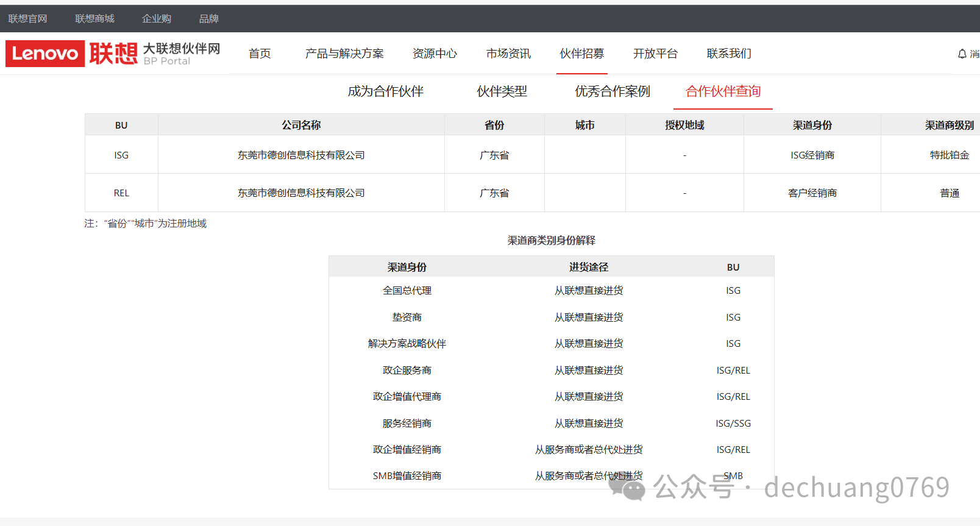The height and width of the screenshot is (526, 980).
Task: Click 广东省 in the REL row
Action: [x=494, y=193]
